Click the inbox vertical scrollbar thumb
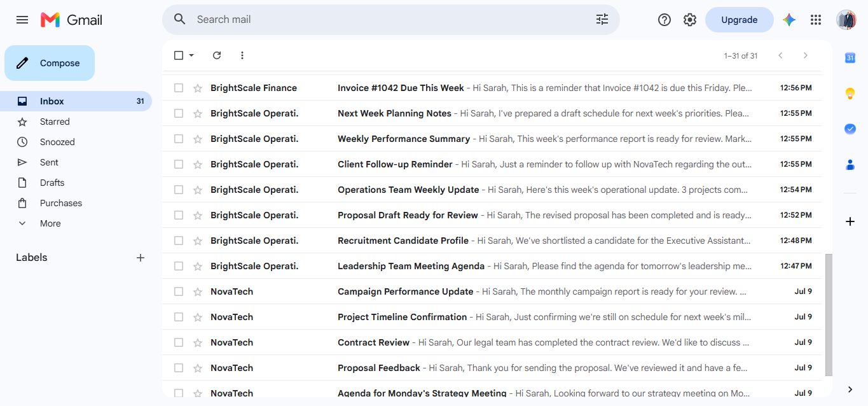Image resolution: width=868 pixels, height=406 pixels. coord(829,314)
